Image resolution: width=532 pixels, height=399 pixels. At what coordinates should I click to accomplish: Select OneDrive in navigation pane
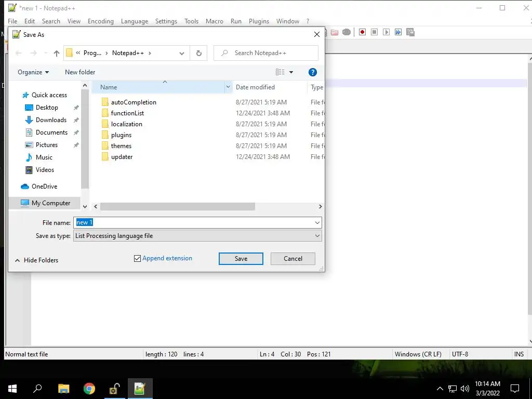44,187
